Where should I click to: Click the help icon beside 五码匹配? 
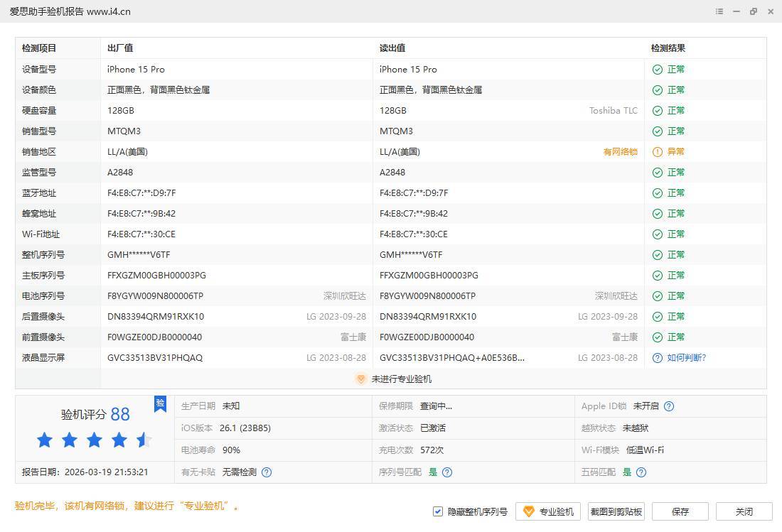coord(641,472)
